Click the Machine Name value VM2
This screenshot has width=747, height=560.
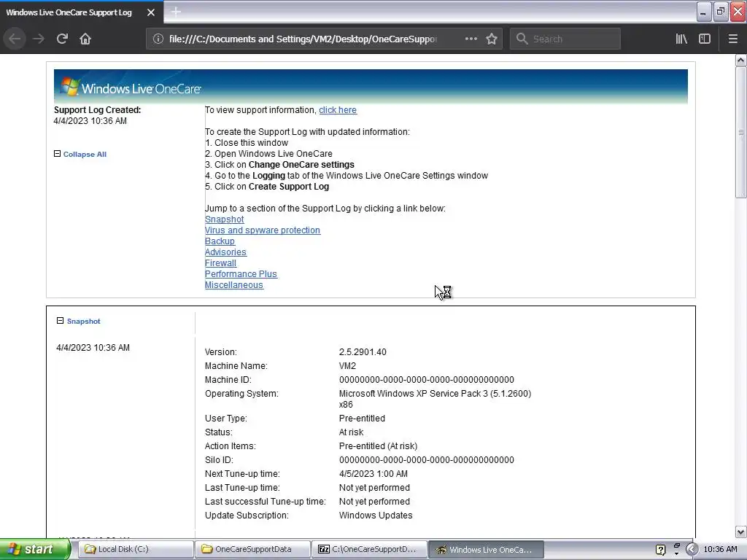pyautogui.click(x=347, y=366)
